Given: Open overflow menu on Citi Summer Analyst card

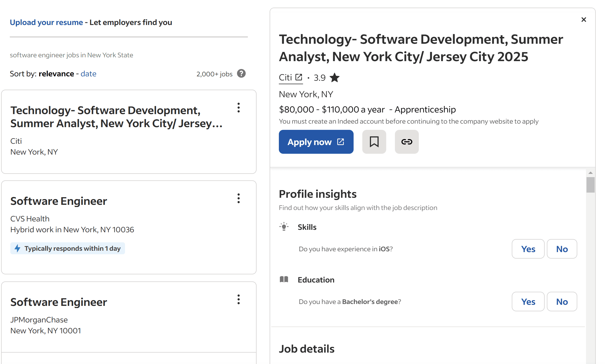Looking at the screenshot, I should pos(238,108).
